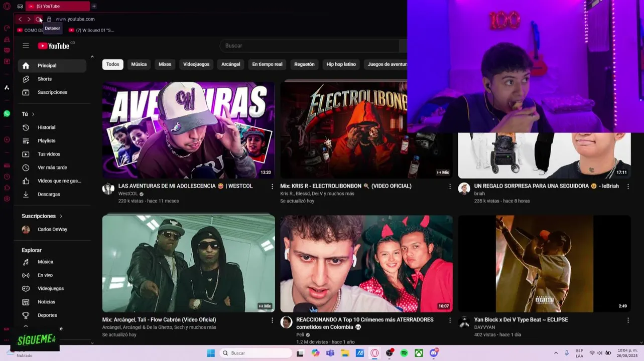Screen dimensions: 644x361
Task: Open options menu for leBriah regalo video
Action: (628, 187)
